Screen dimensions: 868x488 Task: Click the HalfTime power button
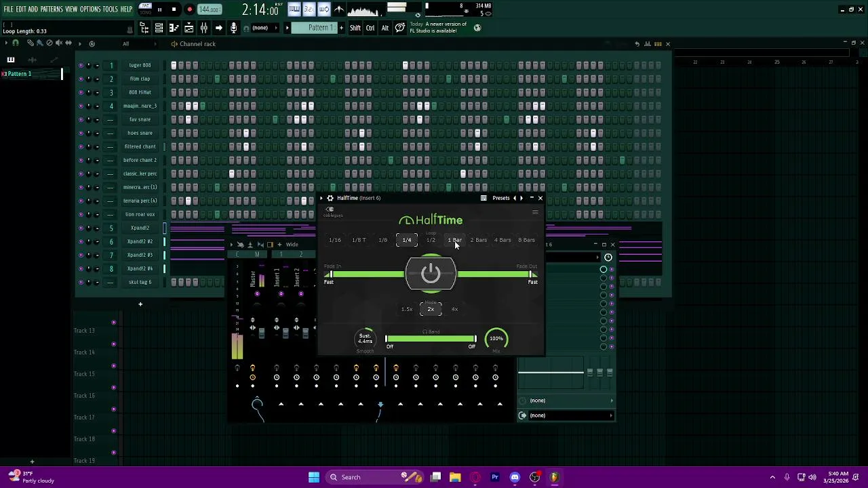(x=431, y=274)
